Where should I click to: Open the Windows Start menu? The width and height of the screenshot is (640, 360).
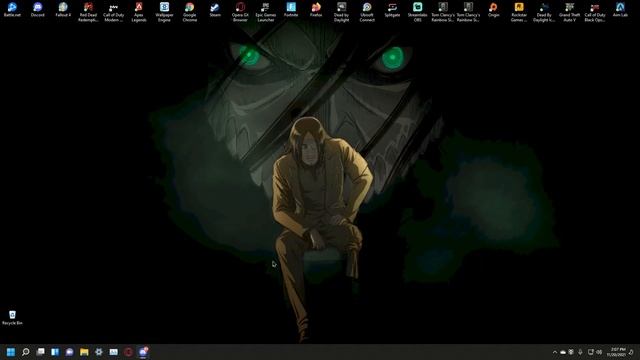pos(11,352)
